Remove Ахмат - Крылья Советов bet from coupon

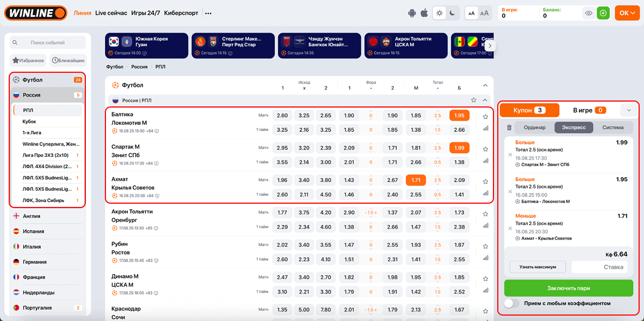click(x=510, y=228)
